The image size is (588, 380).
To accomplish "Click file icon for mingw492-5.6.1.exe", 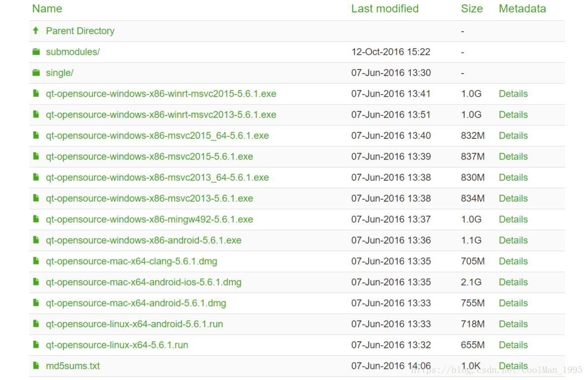I will (x=36, y=219).
